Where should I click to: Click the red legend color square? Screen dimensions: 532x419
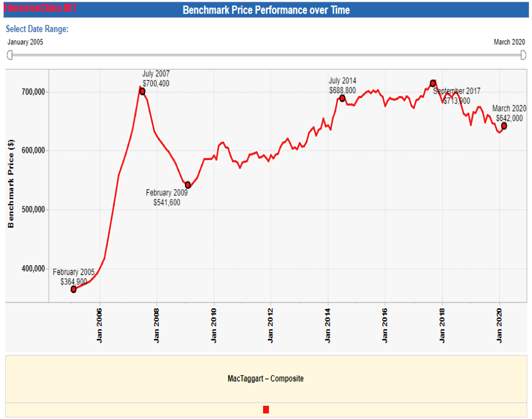pos(266,410)
